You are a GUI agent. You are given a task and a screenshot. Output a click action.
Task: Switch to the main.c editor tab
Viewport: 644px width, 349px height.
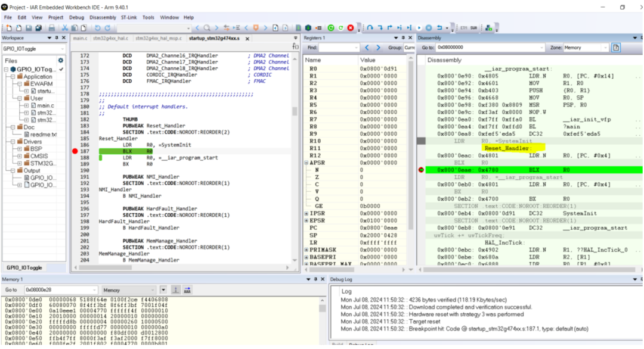80,39
